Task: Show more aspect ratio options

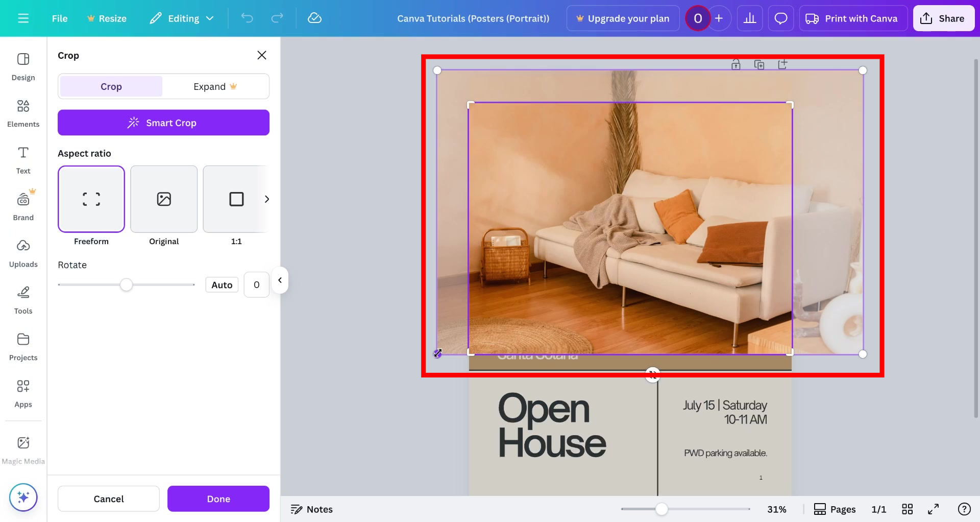Action: [x=267, y=199]
